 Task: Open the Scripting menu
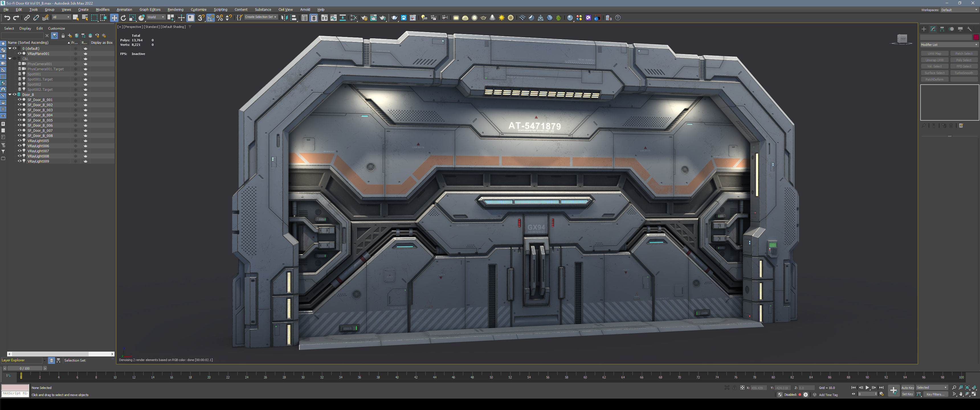tap(220, 9)
